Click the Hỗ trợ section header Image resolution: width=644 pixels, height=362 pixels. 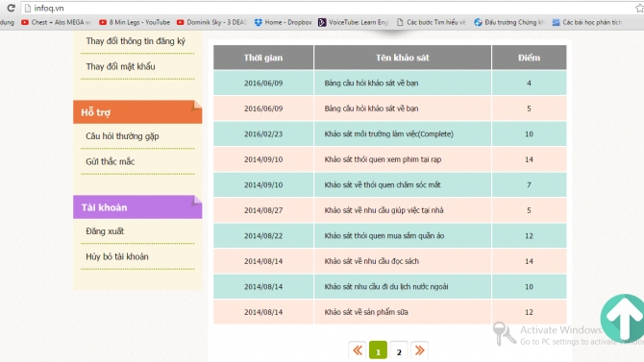[137, 112]
